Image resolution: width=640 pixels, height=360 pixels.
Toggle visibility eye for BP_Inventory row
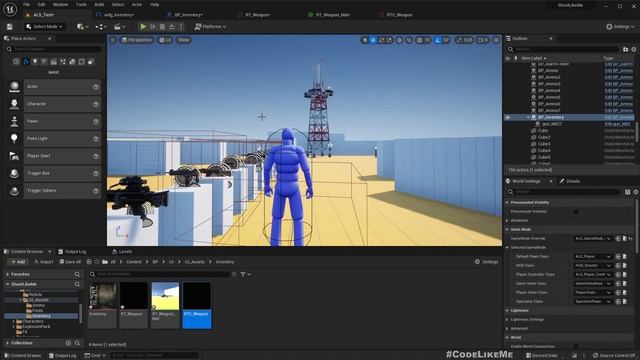tap(508, 117)
